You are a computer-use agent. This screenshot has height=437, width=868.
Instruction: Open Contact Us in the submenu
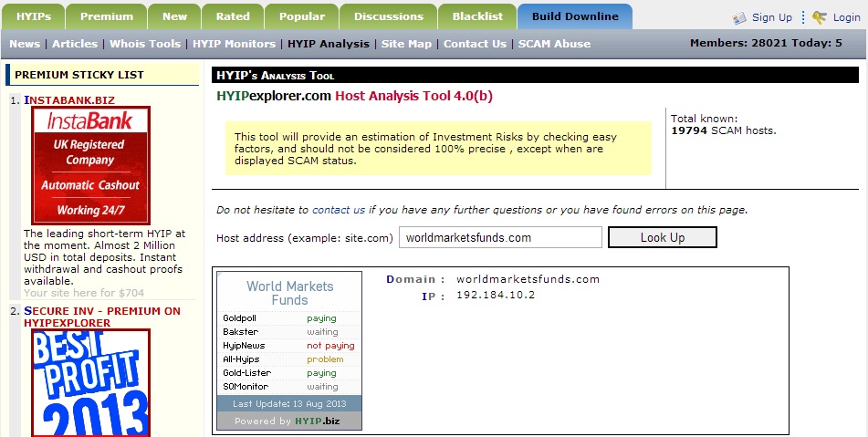coord(475,44)
